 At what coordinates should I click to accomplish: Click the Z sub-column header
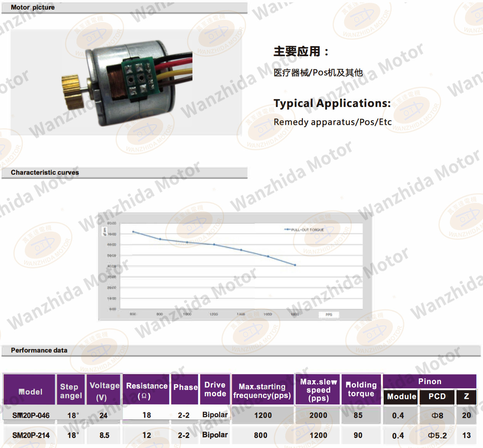pos(466,397)
